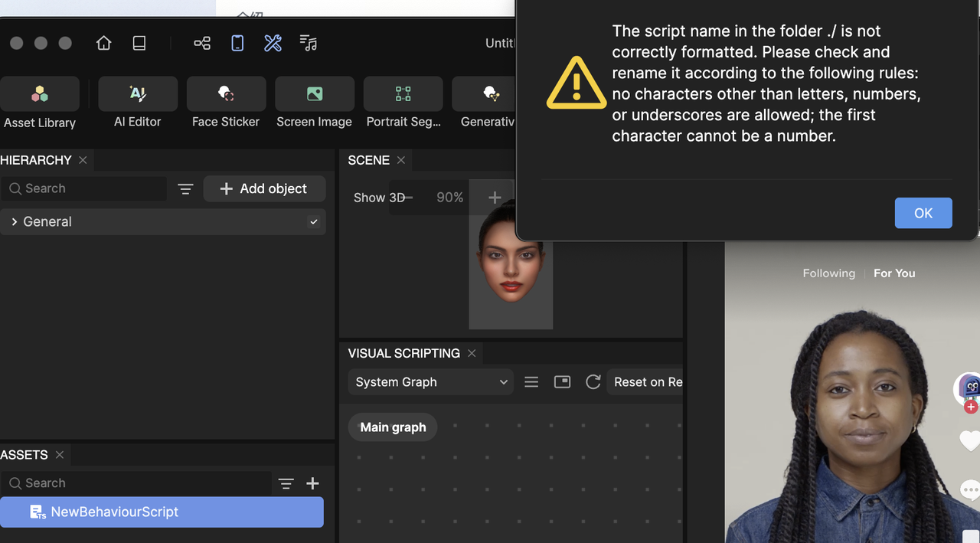The image size is (980, 543).
Task: Open the Learn book icon
Action: click(139, 43)
